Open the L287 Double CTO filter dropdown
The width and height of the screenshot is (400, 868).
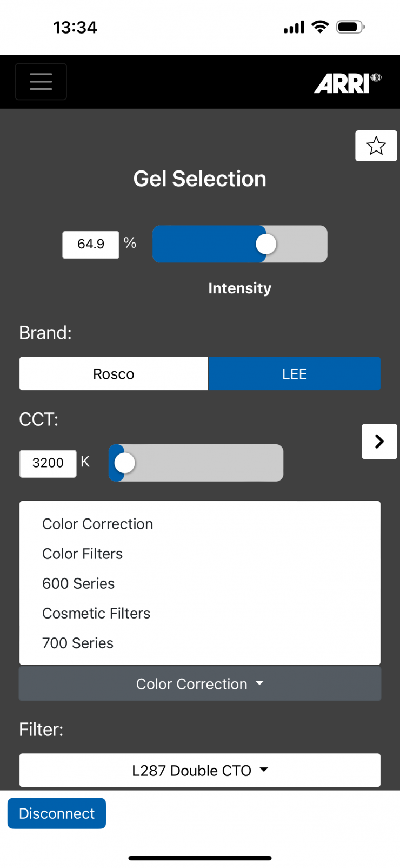pyautogui.click(x=199, y=771)
